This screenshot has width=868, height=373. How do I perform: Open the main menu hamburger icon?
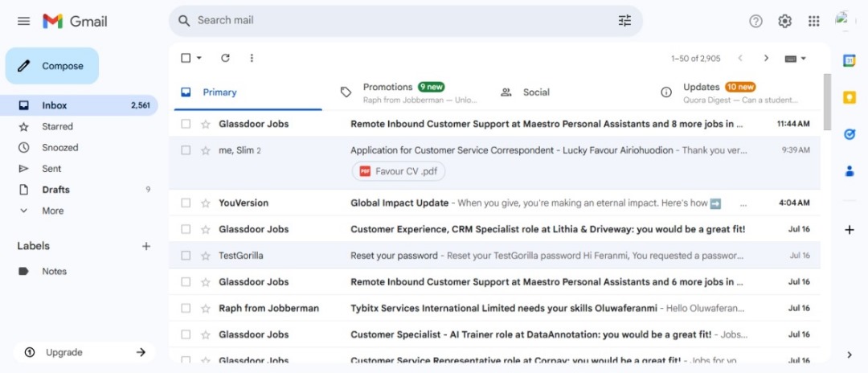pyautogui.click(x=24, y=21)
